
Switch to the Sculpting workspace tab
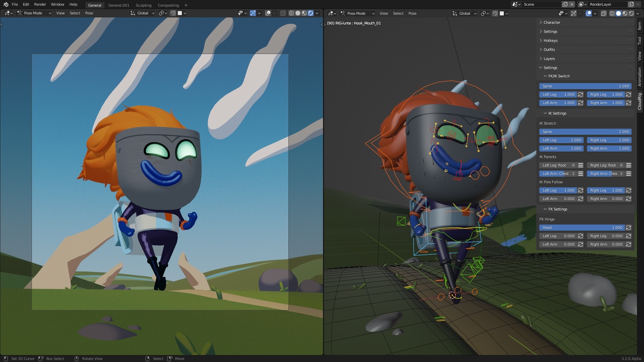[143, 5]
